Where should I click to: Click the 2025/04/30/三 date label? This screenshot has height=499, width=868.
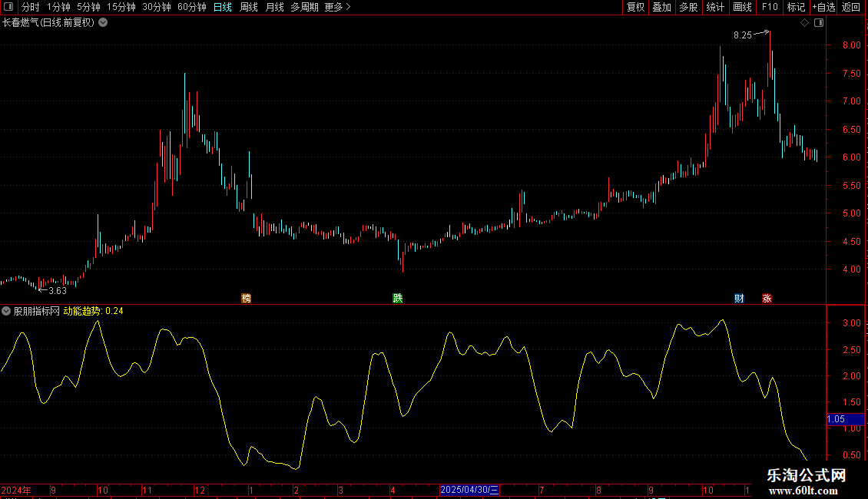pyautogui.click(x=469, y=490)
